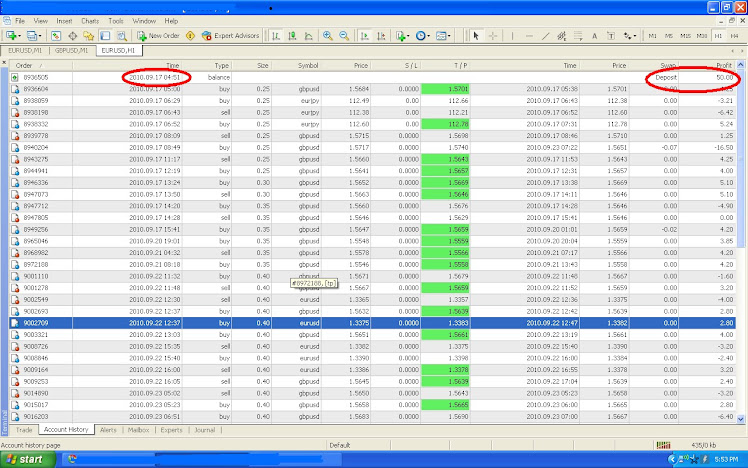Sort history by Symbol column header
The image size is (748, 468).
296,65
